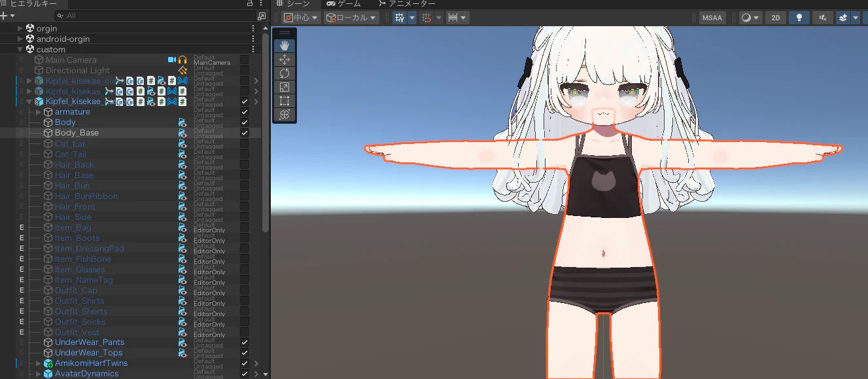The height and width of the screenshot is (379, 868).
Task: Select the Hand (view) tool
Action: 284,45
